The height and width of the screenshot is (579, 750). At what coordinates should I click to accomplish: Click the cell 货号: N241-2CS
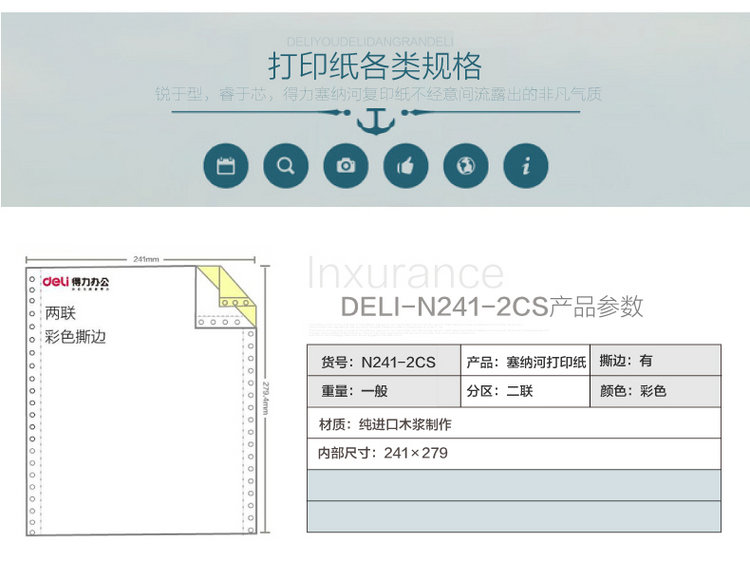384,360
